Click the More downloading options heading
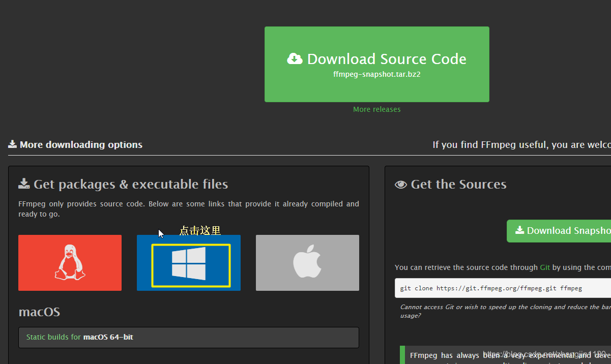This screenshot has height=364, width=611. click(75, 145)
